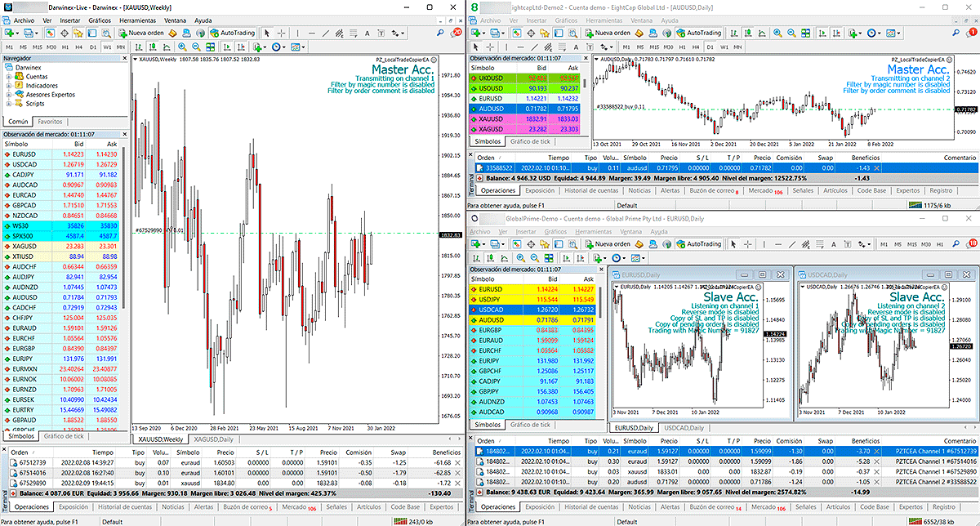
Task: Zoom in on the XAUUSD chart
Action: click(181, 47)
